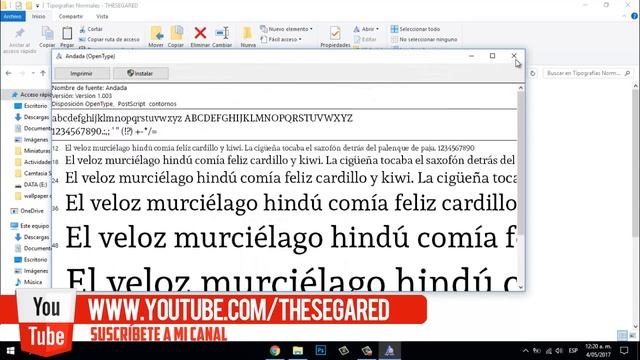Open the Archivo tab in File Explorer
Image resolution: width=640 pixels, height=360 pixels.
13,16
